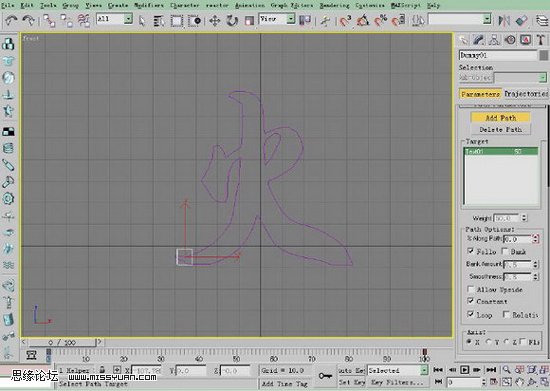The image size is (550, 391).
Task: Click the Bank Amount spinner arrows
Action: point(535,264)
